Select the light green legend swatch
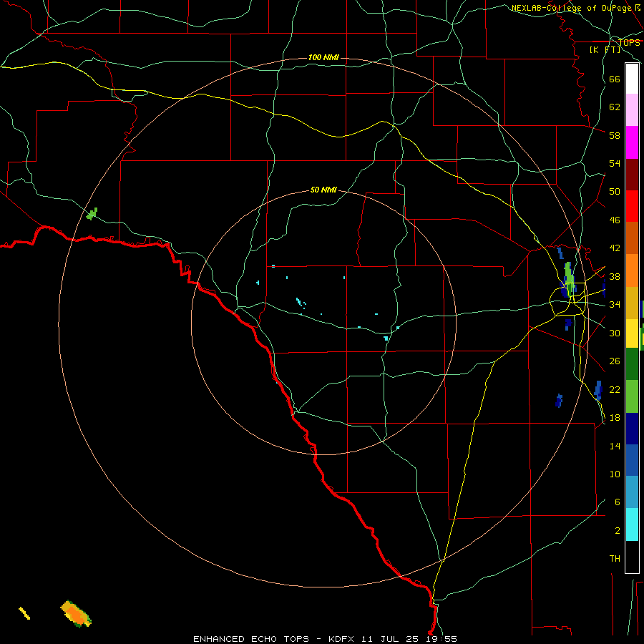Screen dimensions: 644x644 (632, 396)
